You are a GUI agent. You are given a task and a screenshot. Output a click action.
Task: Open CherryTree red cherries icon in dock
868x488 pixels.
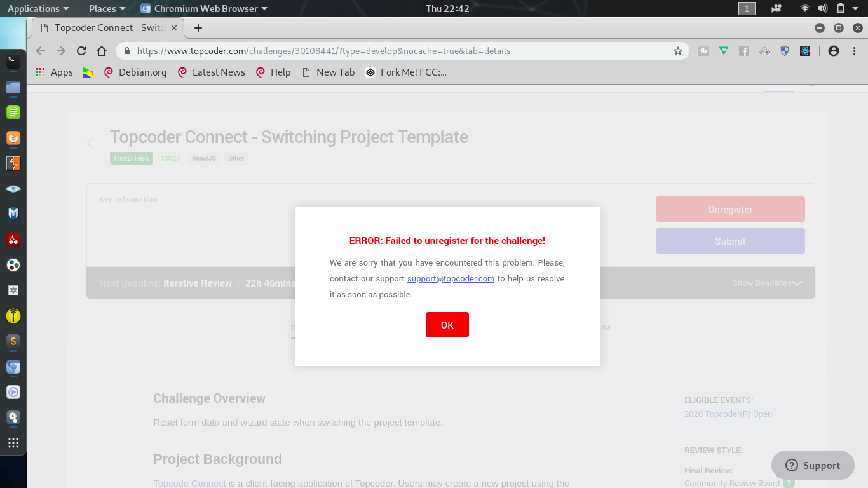pyautogui.click(x=13, y=240)
